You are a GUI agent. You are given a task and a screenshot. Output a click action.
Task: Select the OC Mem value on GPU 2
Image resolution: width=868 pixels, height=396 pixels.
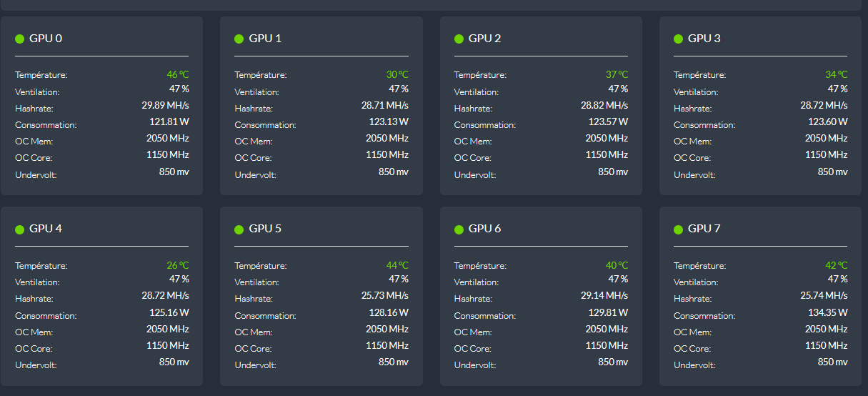click(x=607, y=138)
